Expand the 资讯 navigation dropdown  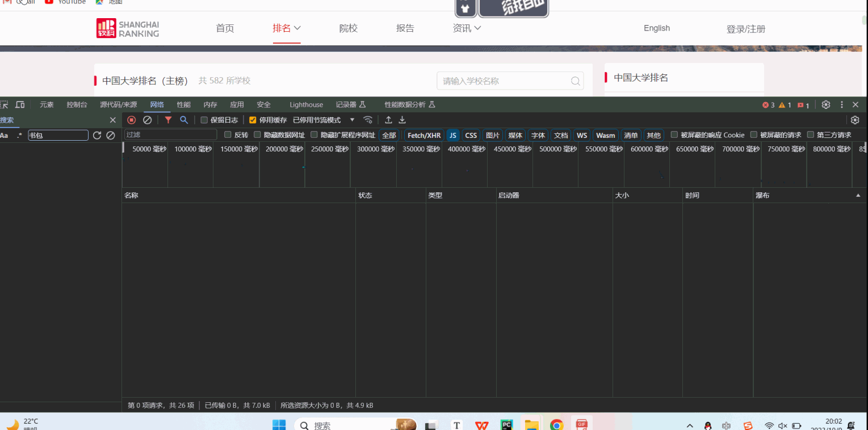coord(467,28)
